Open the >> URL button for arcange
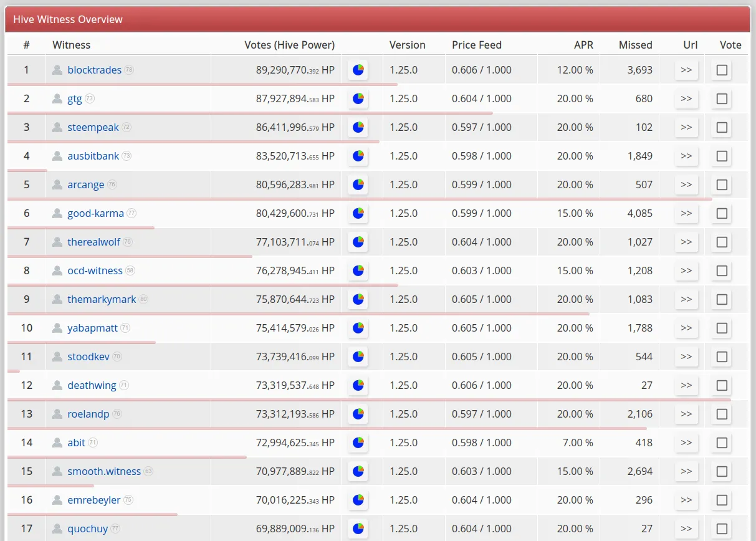Viewport: 756px width, 541px height. tap(686, 185)
